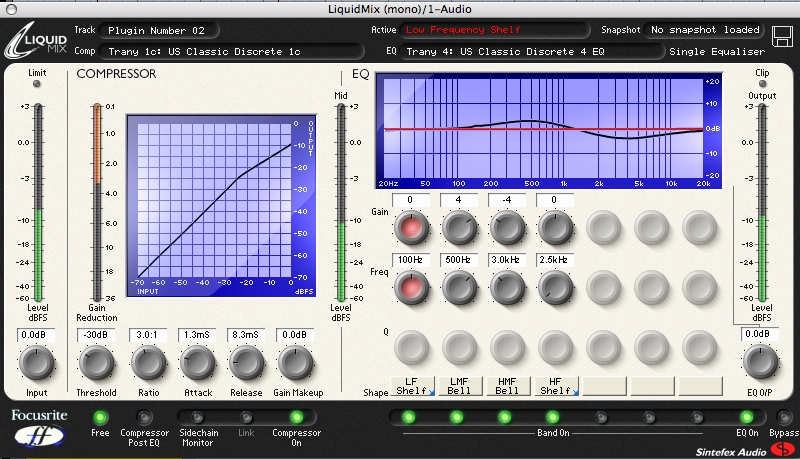
Task: Click the HF band Gain knob
Action: [556, 227]
